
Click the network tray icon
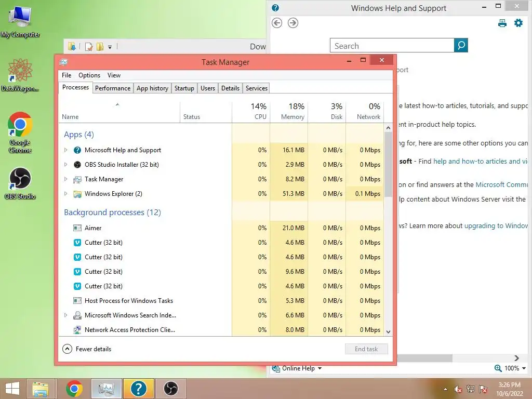point(471,389)
